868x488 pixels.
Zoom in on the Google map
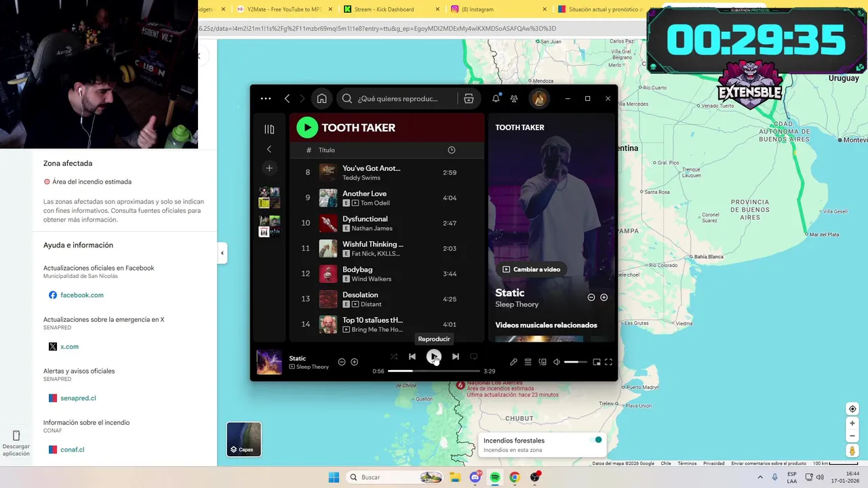pyautogui.click(x=852, y=424)
